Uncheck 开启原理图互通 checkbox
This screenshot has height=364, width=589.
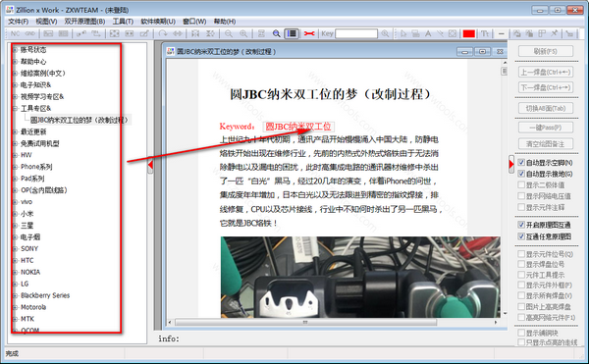point(521,225)
